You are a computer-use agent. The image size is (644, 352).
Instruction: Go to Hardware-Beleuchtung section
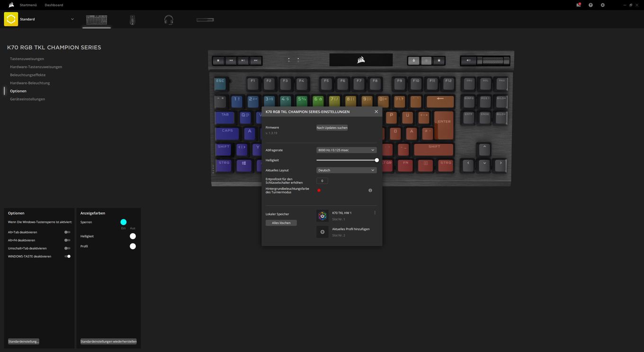[x=30, y=83]
